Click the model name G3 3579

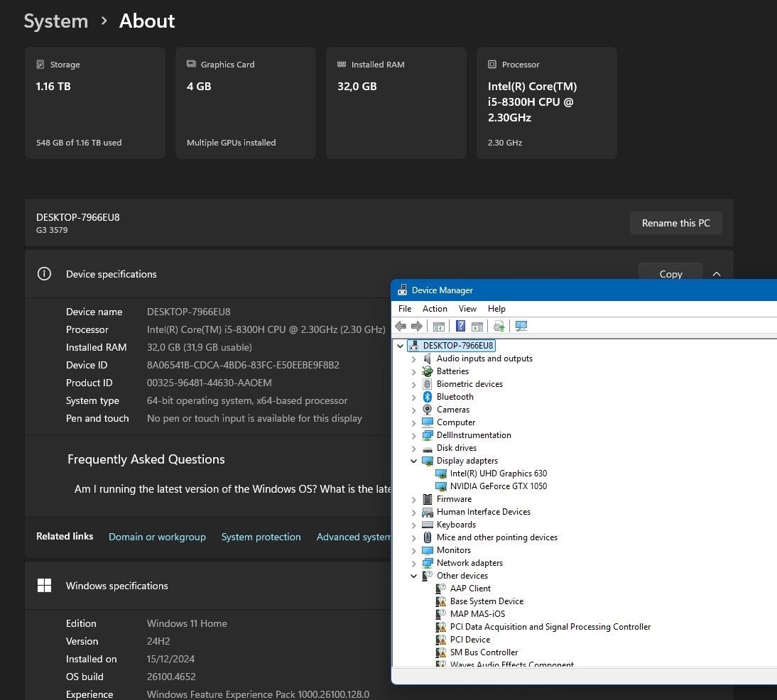click(x=52, y=230)
